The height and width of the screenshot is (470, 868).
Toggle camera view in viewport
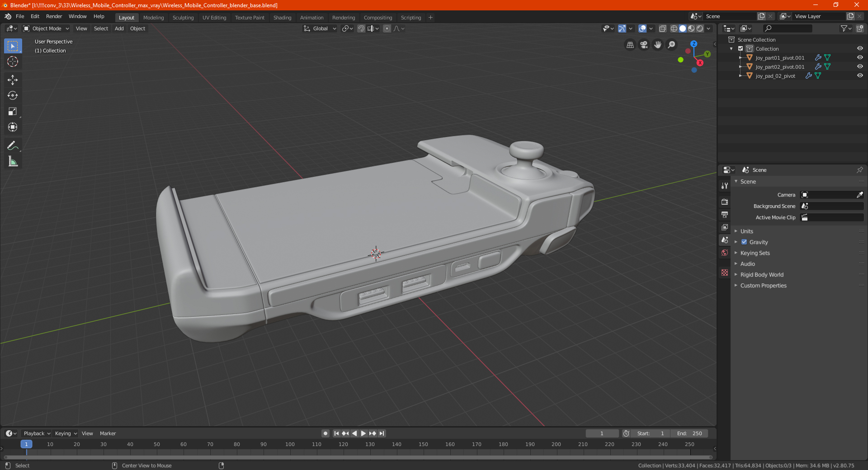tap(644, 45)
